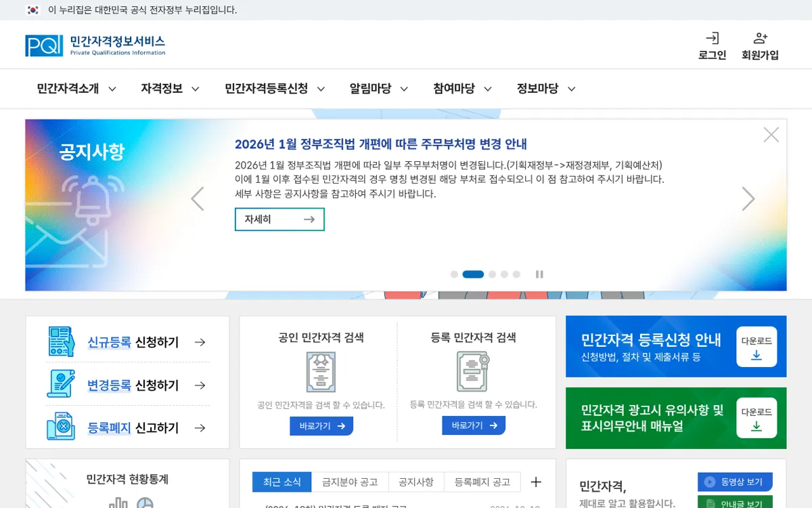Viewport: 812px width, 508px height.
Task: Select the first banner indicator dot
Action: coord(454,274)
